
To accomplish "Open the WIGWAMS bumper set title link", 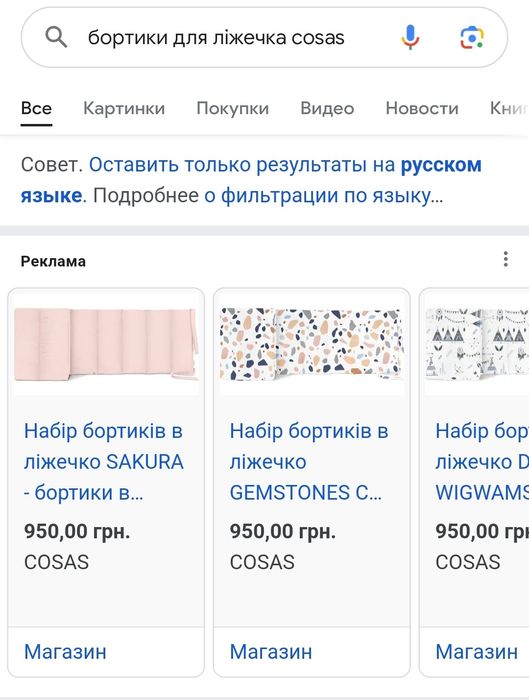I will tap(482, 462).
